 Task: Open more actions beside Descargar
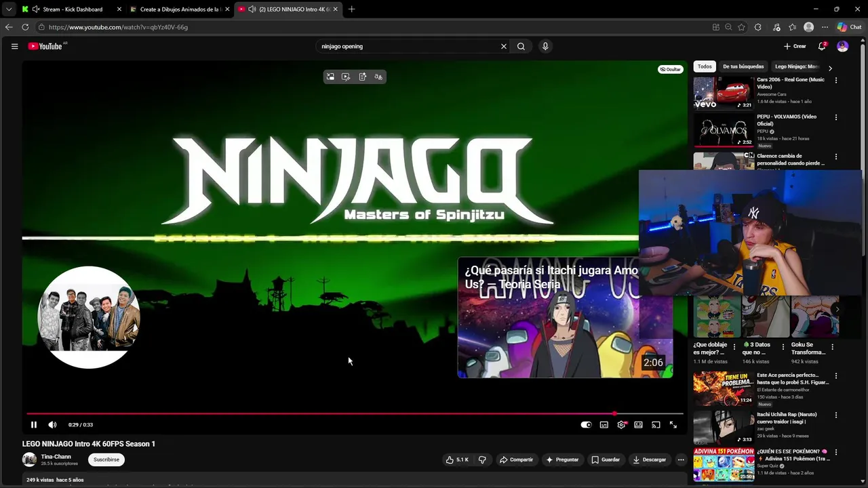point(681,460)
